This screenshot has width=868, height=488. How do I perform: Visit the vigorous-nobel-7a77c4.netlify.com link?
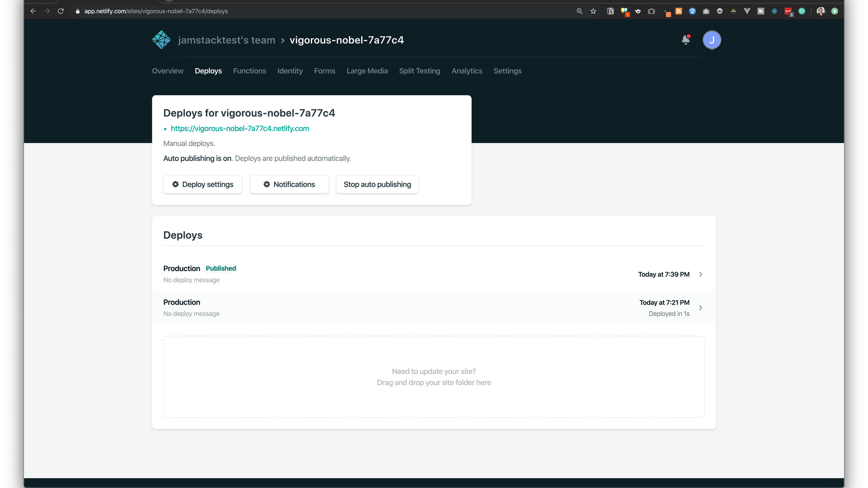point(240,129)
